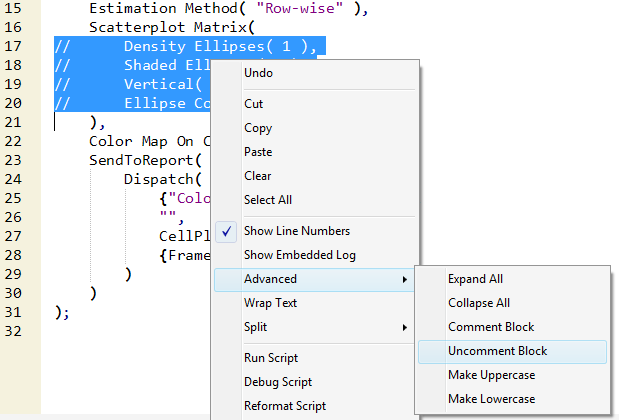Select Uncomment Block option

pyautogui.click(x=497, y=351)
